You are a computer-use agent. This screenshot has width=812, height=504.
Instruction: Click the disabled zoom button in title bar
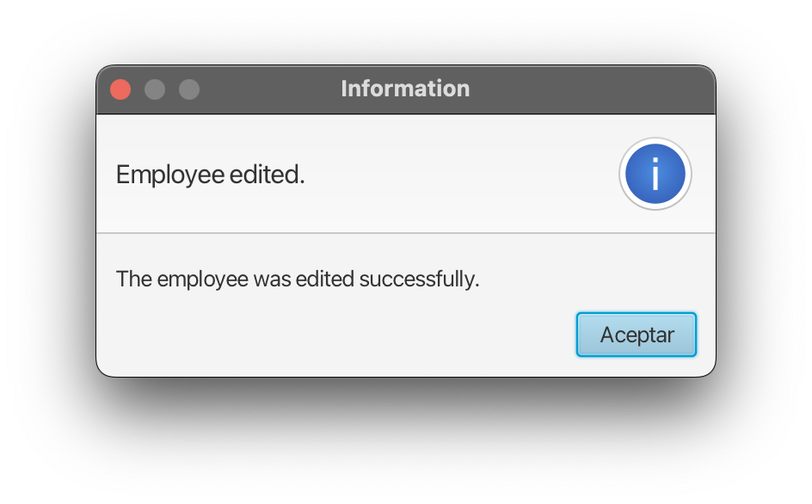pos(189,89)
